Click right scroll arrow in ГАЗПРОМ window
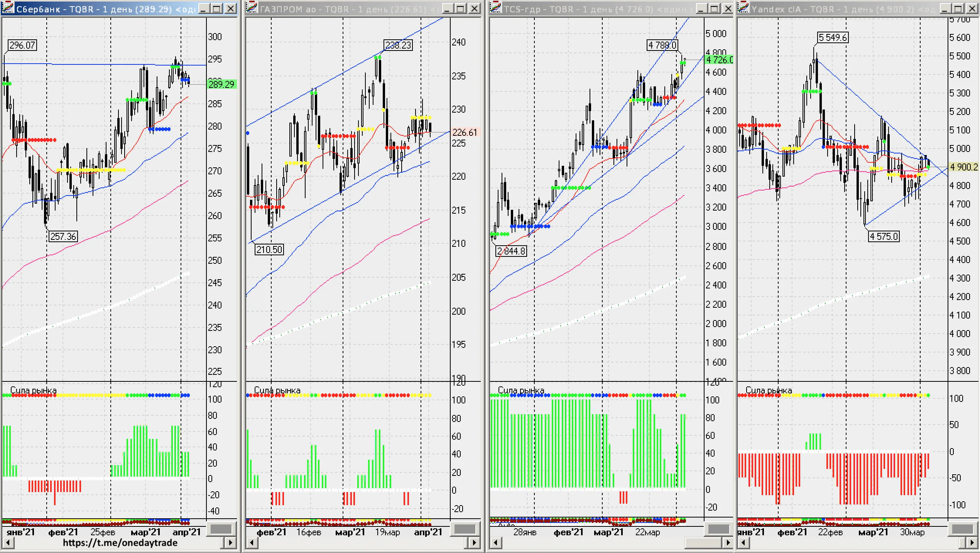Viewport: 980px width, 553px height. coord(475,543)
